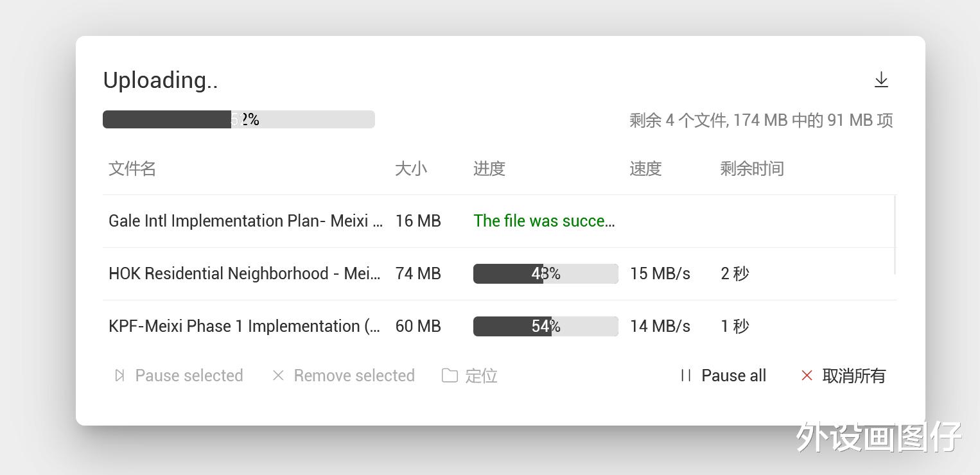Click the X icon beside Remove selected
Viewport: 980px width, 475px height.
[x=278, y=376]
